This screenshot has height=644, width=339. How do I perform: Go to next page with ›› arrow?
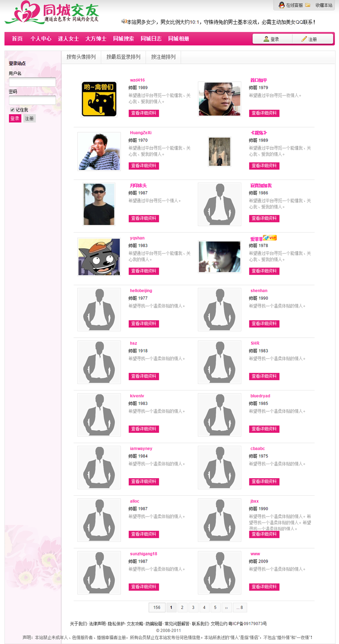pos(226,607)
